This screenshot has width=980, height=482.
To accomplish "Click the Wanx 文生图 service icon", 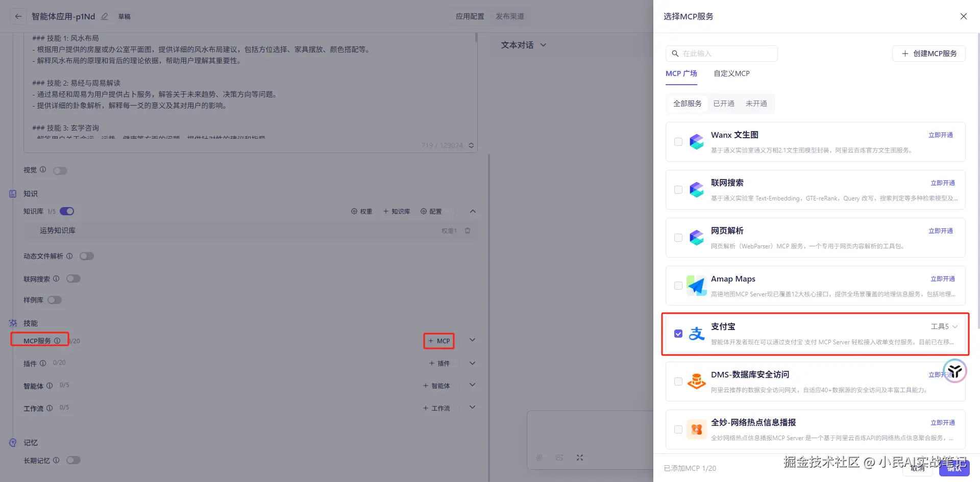I will click(697, 142).
